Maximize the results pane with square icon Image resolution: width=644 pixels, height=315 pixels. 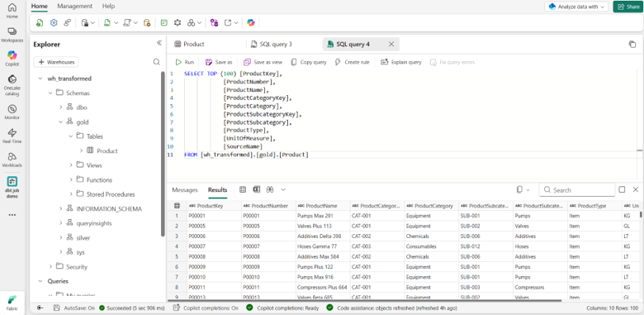(x=622, y=189)
